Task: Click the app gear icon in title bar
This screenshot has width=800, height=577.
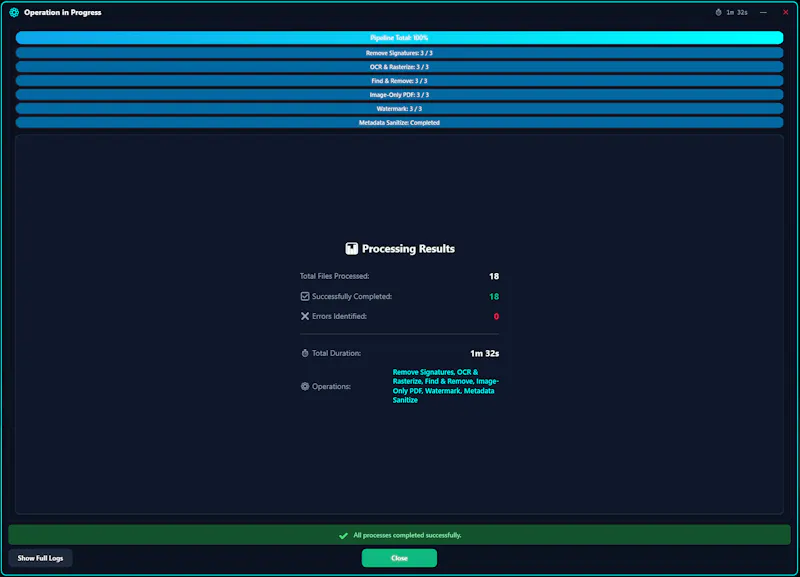Action: [x=14, y=12]
